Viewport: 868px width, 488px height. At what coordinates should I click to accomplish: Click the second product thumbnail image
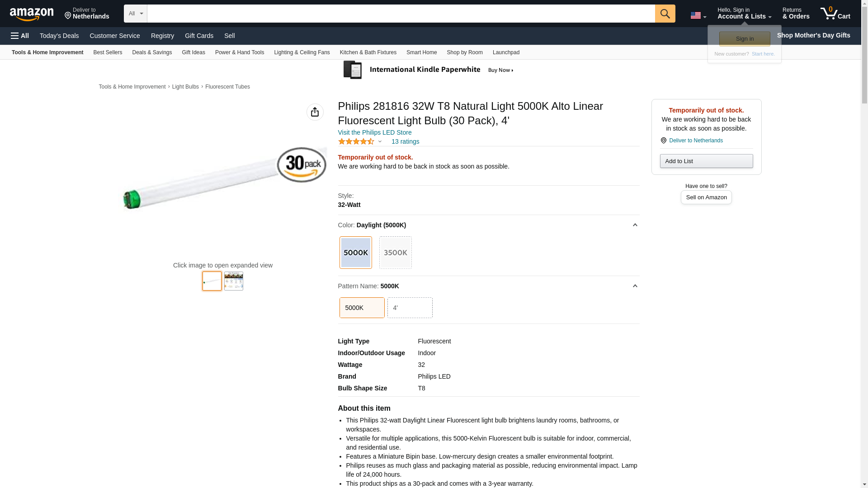click(234, 281)
